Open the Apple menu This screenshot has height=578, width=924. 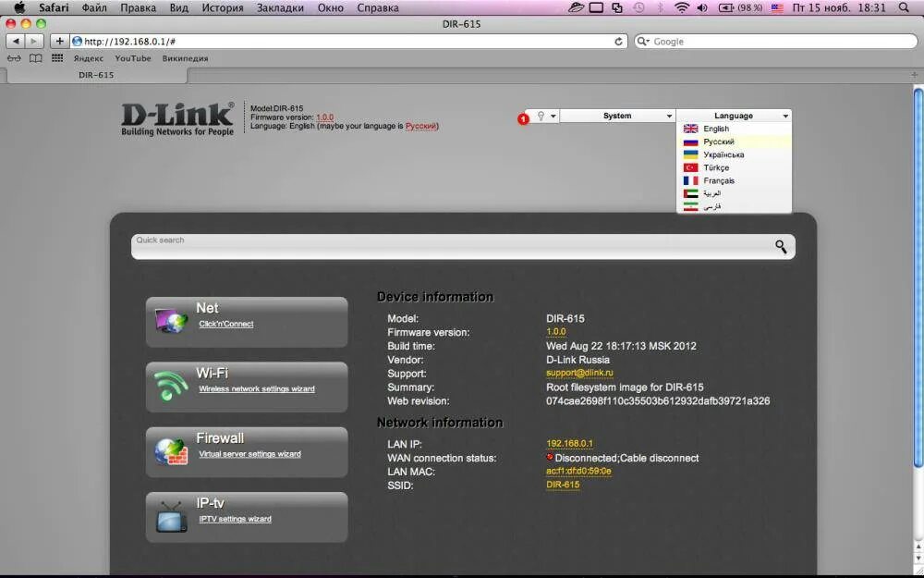pyautogui.click(x=19, y=7)
